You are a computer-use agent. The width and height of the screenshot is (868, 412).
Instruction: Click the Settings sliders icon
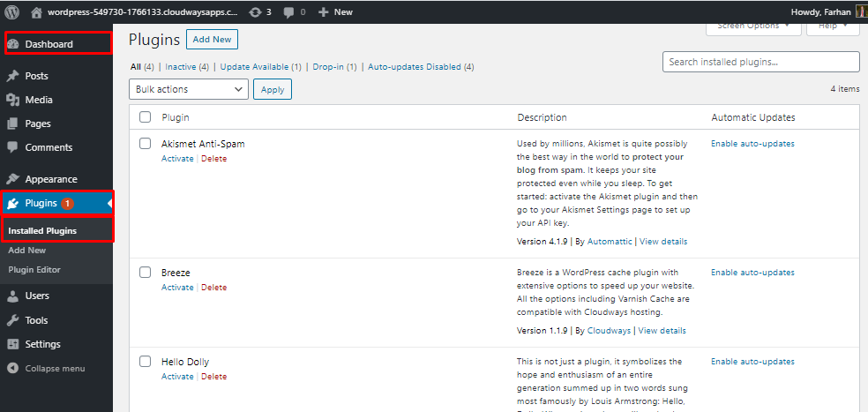click(x=13, y=344)
